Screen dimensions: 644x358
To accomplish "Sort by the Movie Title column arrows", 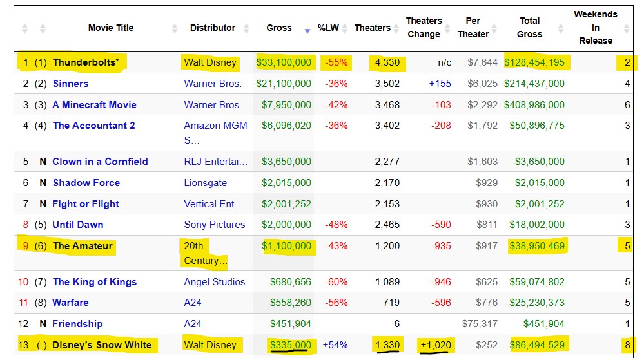I will [175, 28].
